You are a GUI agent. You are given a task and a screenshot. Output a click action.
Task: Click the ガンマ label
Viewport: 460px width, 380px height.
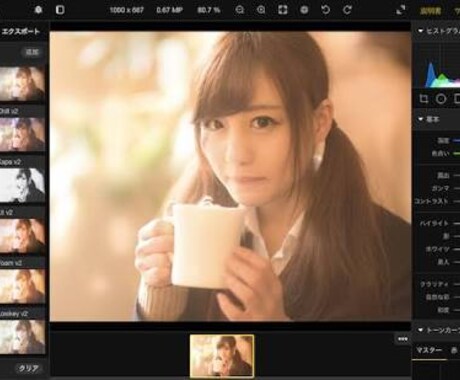440,188
